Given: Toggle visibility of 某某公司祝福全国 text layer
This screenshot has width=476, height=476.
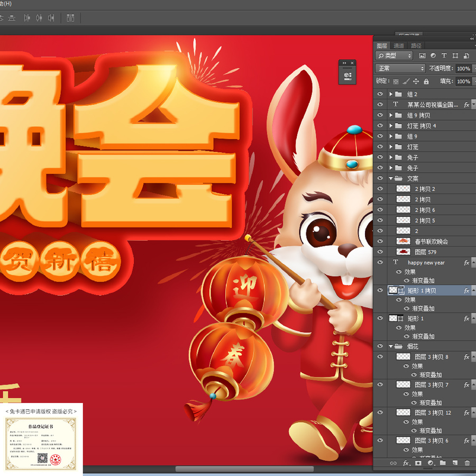Looking at the screenshot, I should click(x=380, y=104).
